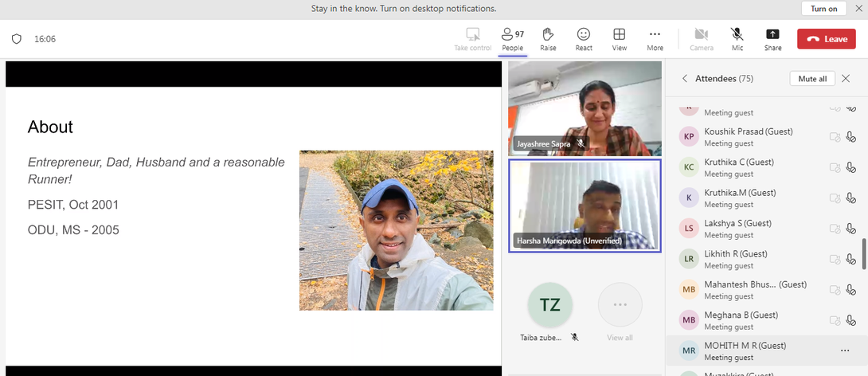Unmute the Mic
The height and width of the screenshot is (376, 868).
click(x=737, y=39)
